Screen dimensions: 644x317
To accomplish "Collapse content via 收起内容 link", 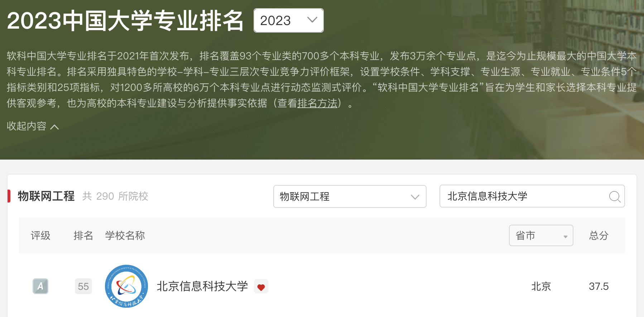I will coord(33,126).
